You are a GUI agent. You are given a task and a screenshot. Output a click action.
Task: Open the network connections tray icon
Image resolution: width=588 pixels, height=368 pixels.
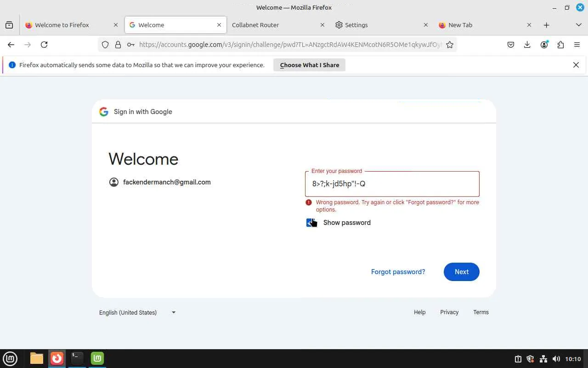tap(543, 359)
